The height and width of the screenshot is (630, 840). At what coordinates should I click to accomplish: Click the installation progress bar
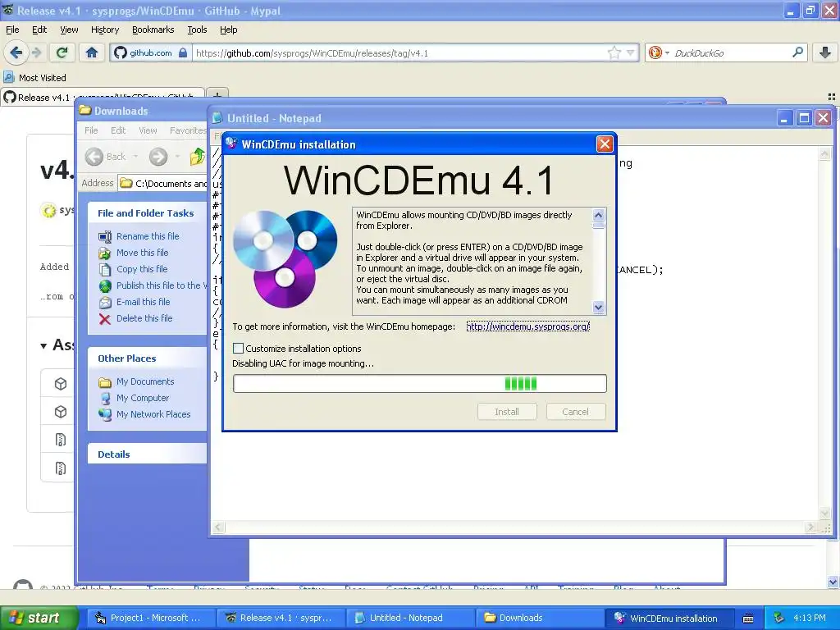click(x=419, y=384)
